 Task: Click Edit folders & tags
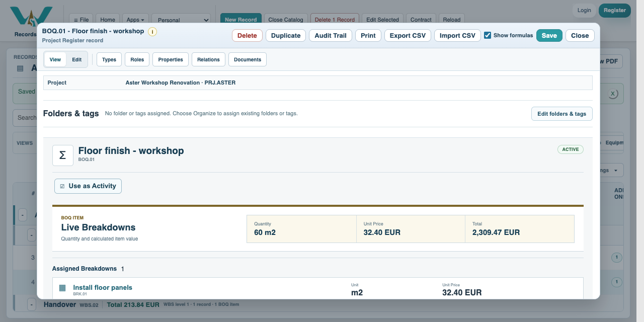click(562, 114)
